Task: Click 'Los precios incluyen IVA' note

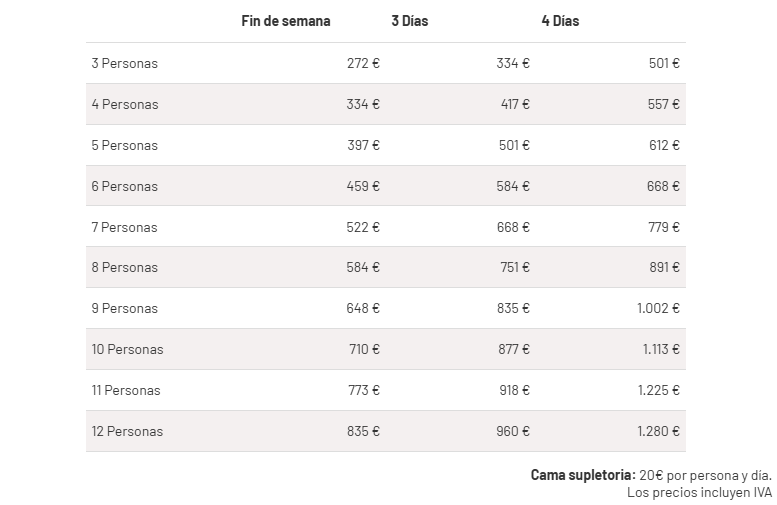Action: click(x=699, y=493)
